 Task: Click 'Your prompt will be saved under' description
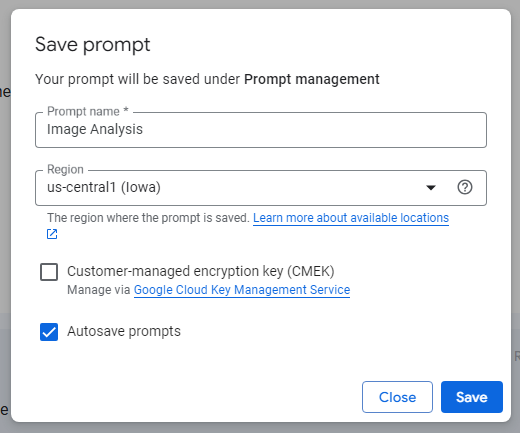(x=137, y=80)
